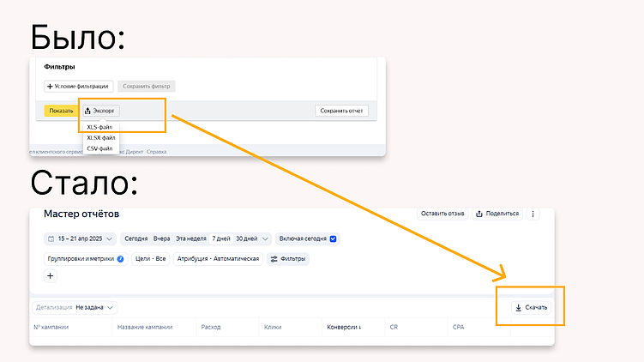Click the 'Условие фильтрации' add button
This screenshot has width=644, height=362.
(78, 87)
